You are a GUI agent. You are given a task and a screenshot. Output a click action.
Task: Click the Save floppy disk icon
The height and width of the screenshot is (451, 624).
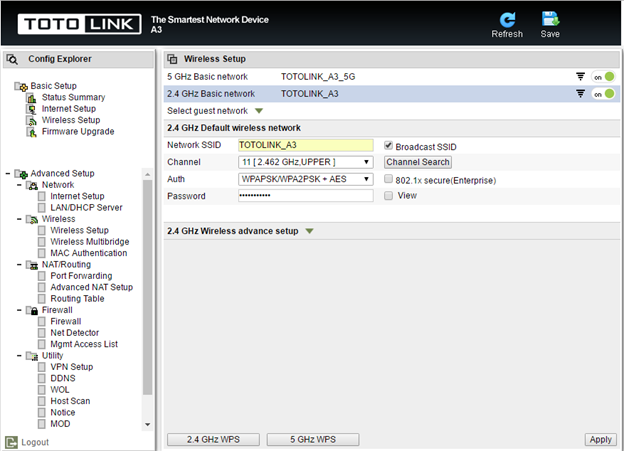click(550, 19)
